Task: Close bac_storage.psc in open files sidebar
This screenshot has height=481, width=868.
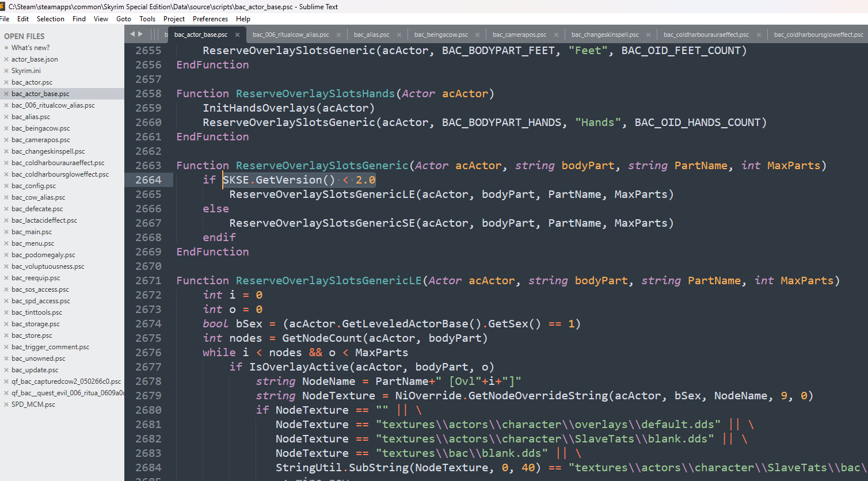Action: pos(6,324)
